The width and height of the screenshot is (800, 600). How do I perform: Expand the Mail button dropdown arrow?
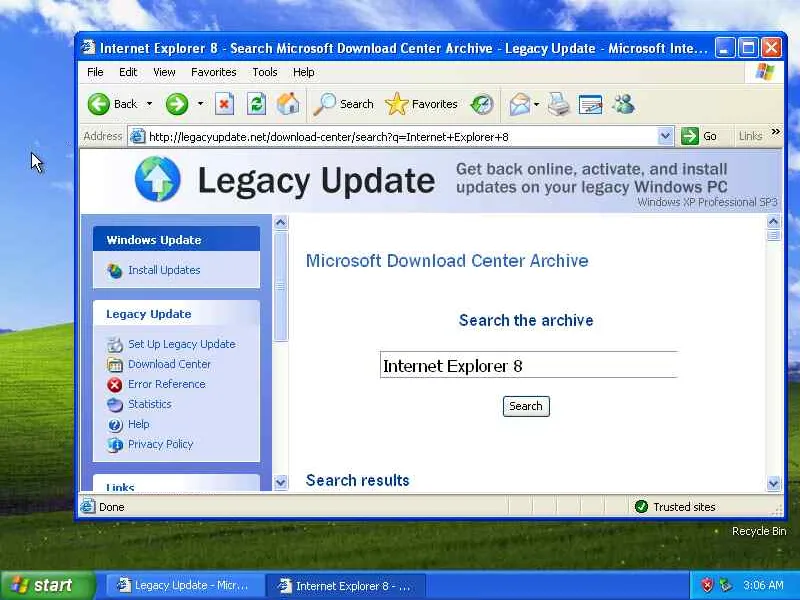pyautogui.click(x=536, y=104)
